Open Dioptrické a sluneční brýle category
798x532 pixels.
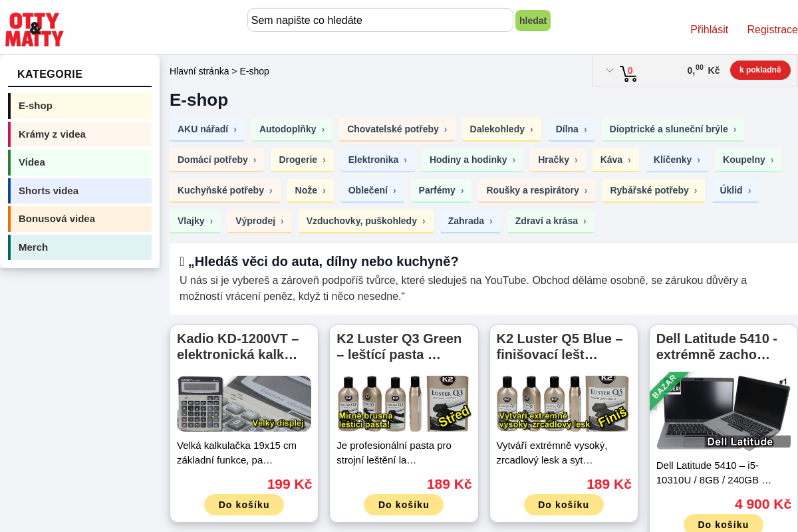[x=673, y=129]
